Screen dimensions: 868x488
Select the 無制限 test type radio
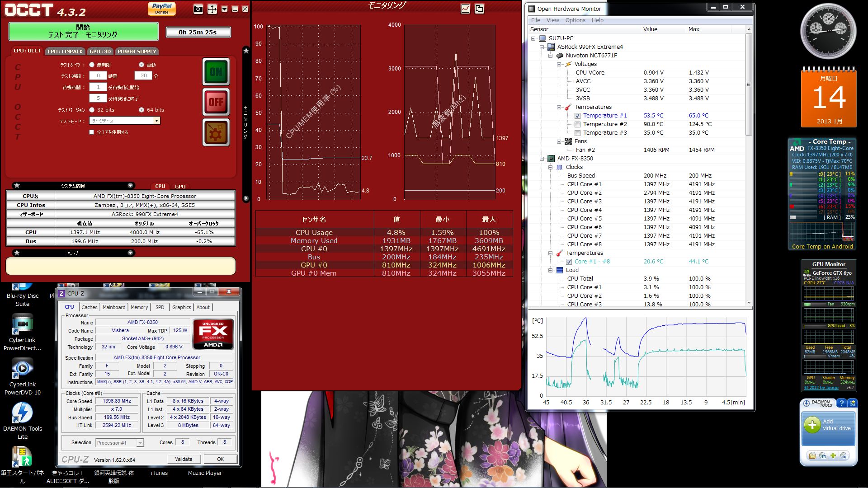92,65
